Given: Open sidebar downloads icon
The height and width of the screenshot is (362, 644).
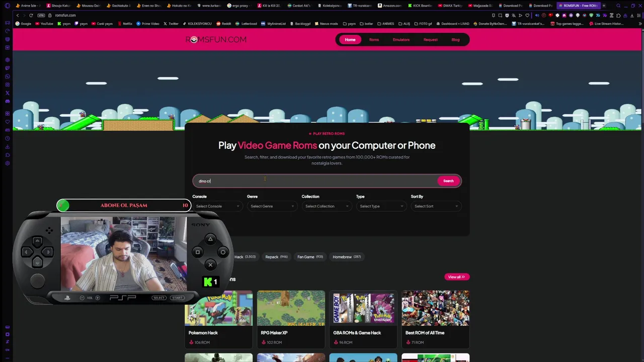Looking at the screenshot, I should 7,147.
